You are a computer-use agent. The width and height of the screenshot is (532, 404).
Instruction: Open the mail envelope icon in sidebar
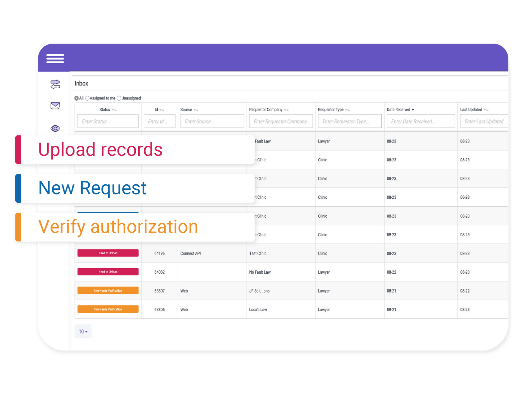coord(55,105)
